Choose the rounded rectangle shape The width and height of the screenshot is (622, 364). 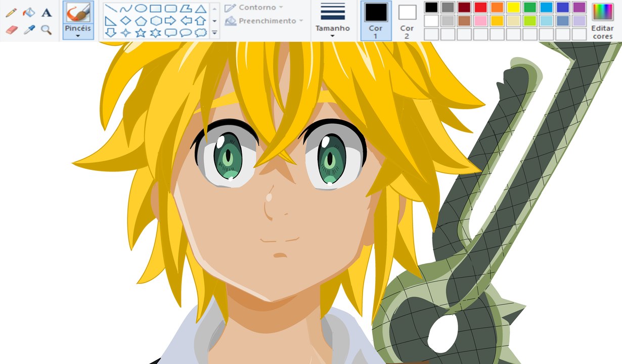(x=171, y=9)
